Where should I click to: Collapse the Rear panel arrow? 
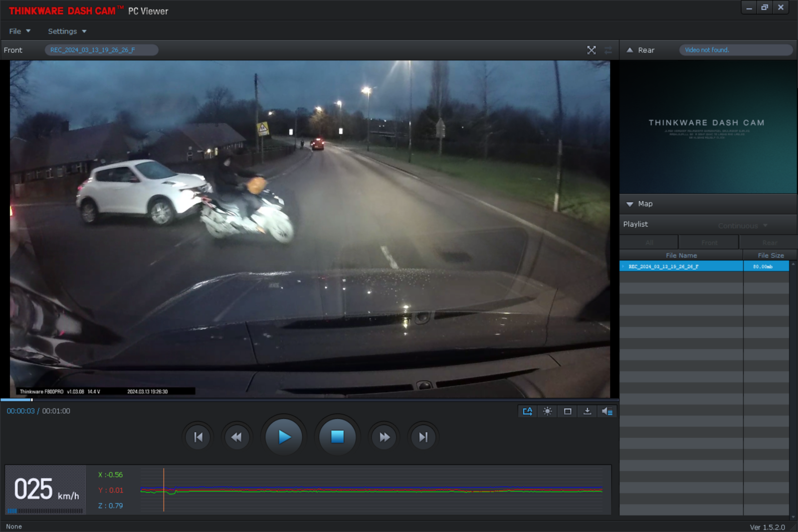coord(630,50)
